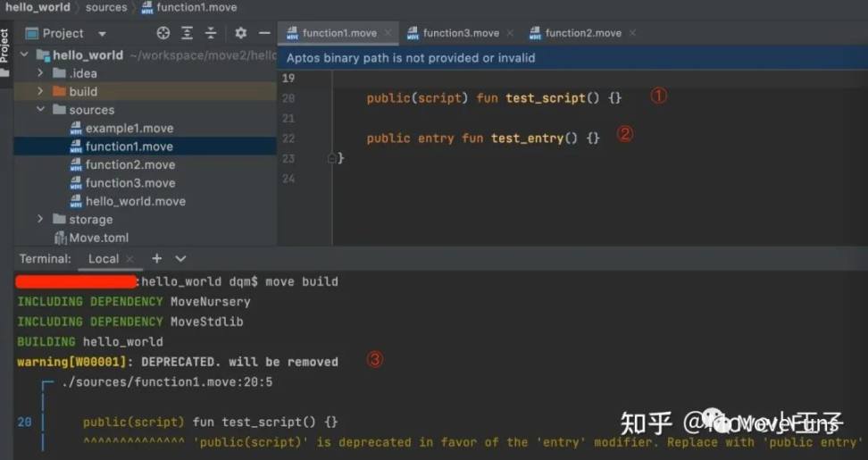Click the fold marker beside line 23
This screenshot has width=868, height=460.
332,158
